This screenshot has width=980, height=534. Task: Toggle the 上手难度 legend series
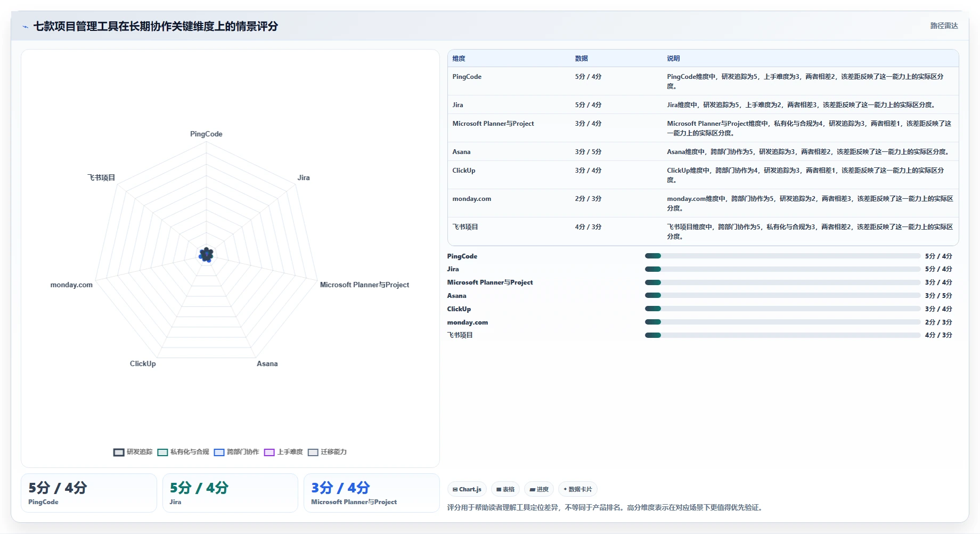tap(283, 452)
